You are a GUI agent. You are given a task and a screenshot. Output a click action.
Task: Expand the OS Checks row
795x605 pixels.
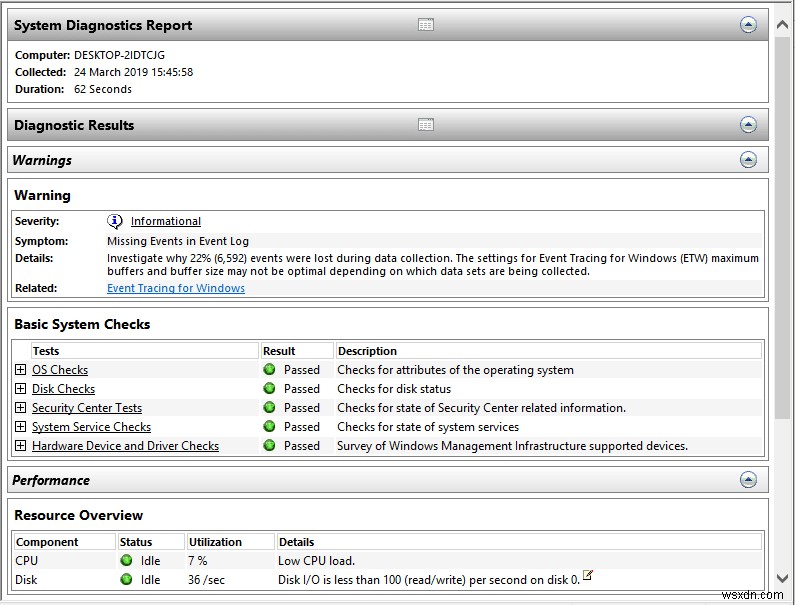coord(20,369)
